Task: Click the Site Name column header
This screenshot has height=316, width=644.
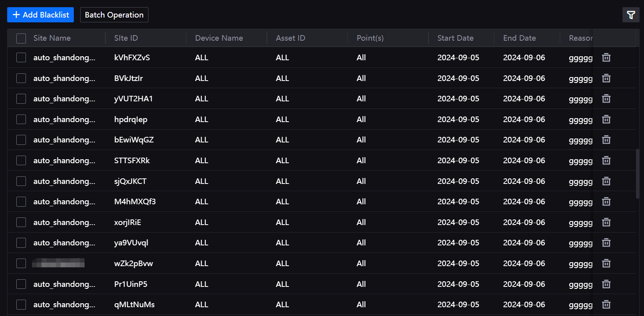Action: point(52,38)
